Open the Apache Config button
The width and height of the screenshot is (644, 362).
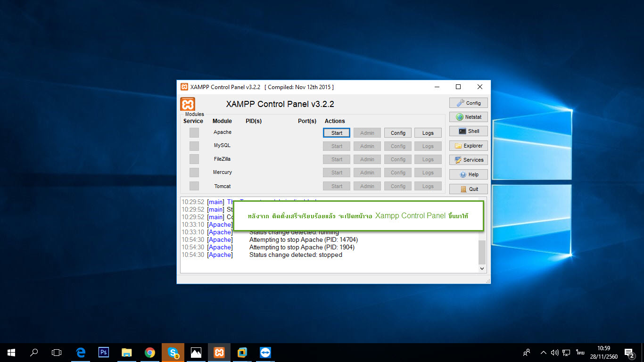[398, 133]
